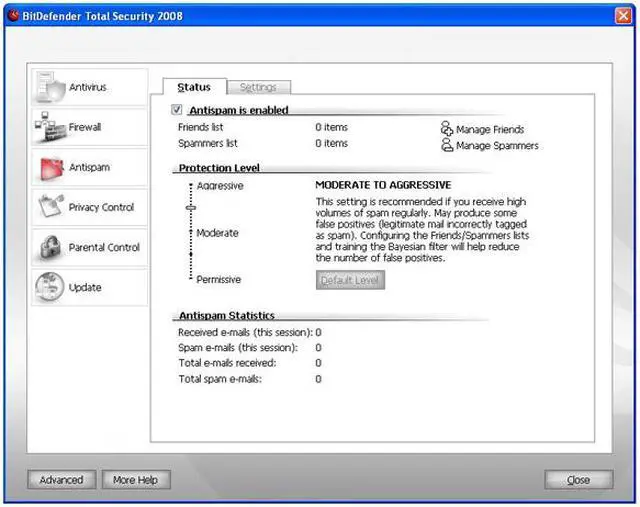Screen dimensions: 640x507
Task: Select the Status tab
Action: tap(194, 88)
